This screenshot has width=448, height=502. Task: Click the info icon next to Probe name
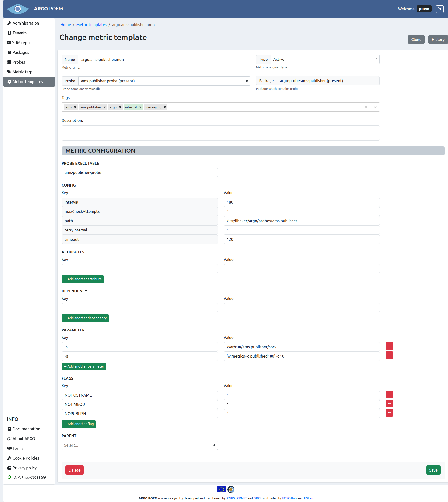click(98, 89)
